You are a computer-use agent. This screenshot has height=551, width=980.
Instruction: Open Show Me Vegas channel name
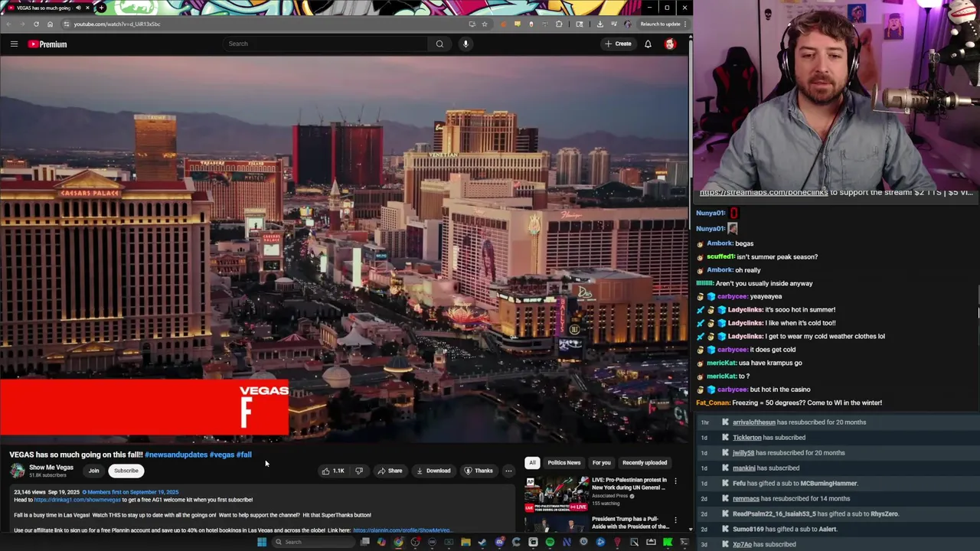(51, 468)
